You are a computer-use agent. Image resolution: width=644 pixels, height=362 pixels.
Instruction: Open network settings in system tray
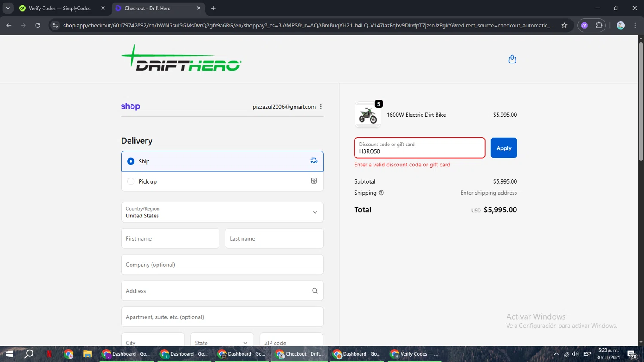pos(566,354)
